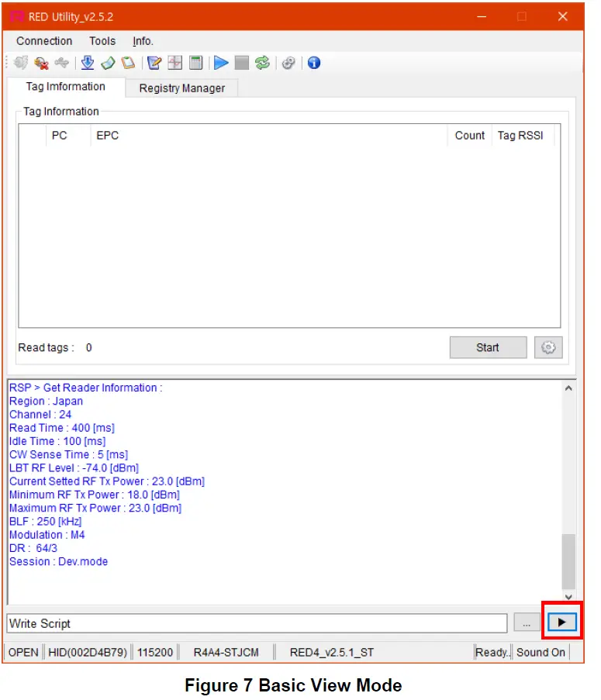Click the Start button
Screen dimensions: 601x700
click(x=488, y=347)
